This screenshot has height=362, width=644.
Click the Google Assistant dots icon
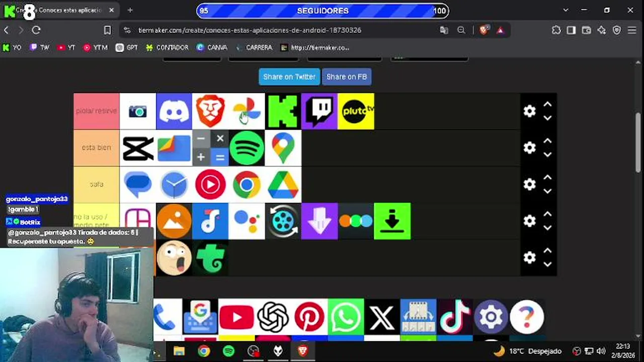coord(247,221)
